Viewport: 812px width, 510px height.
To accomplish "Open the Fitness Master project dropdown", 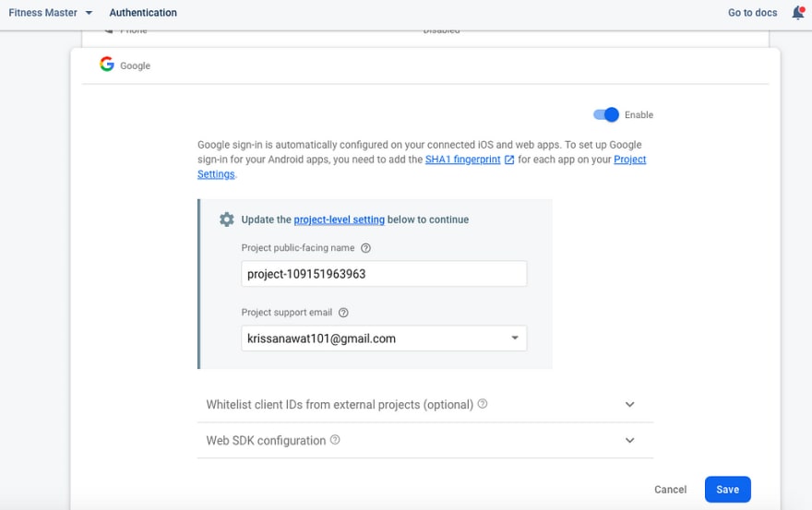I will [50, 12].
